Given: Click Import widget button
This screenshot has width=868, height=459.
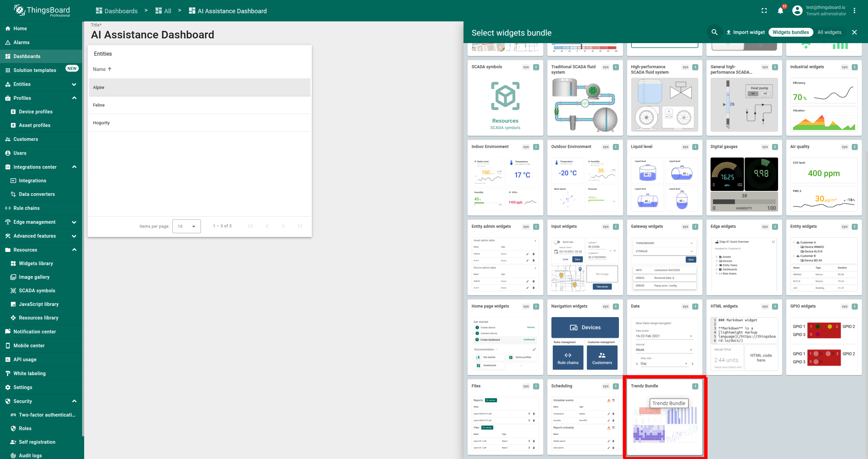Looking at the screenshot, I should (x=745, y=32).
